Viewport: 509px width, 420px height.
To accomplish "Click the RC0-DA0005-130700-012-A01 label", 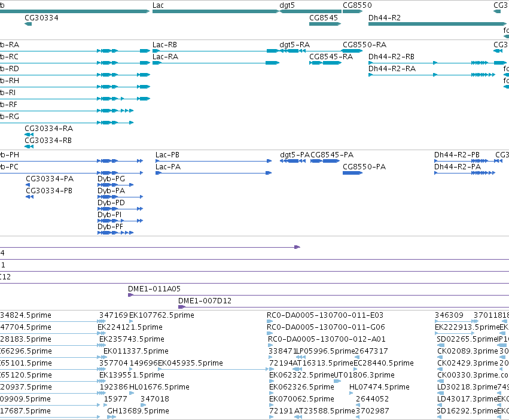I will tap(327, 339).
